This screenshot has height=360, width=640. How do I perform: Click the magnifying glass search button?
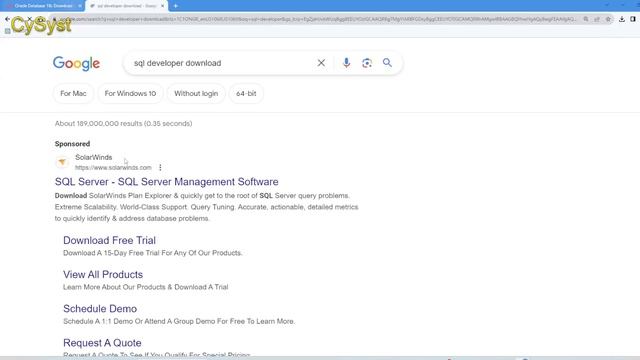[x=387, y=62]
